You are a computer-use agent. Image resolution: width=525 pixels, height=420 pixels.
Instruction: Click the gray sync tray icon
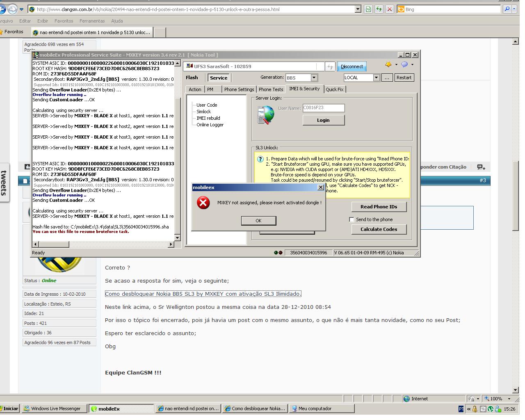coord(483,409)
